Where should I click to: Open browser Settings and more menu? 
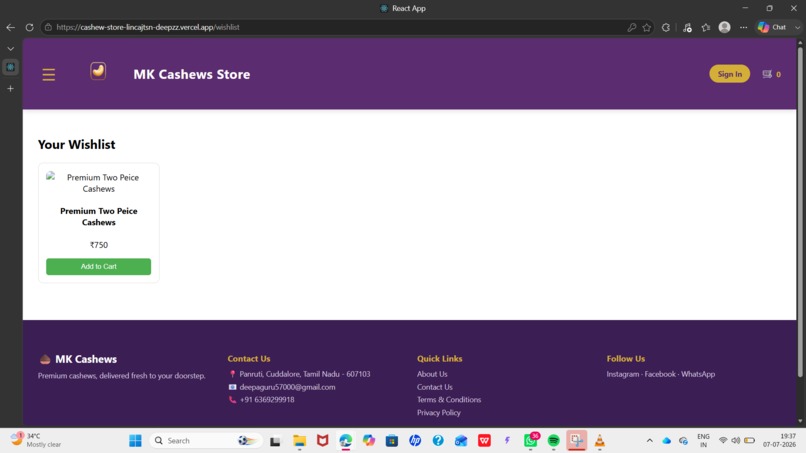click(743, 27)
